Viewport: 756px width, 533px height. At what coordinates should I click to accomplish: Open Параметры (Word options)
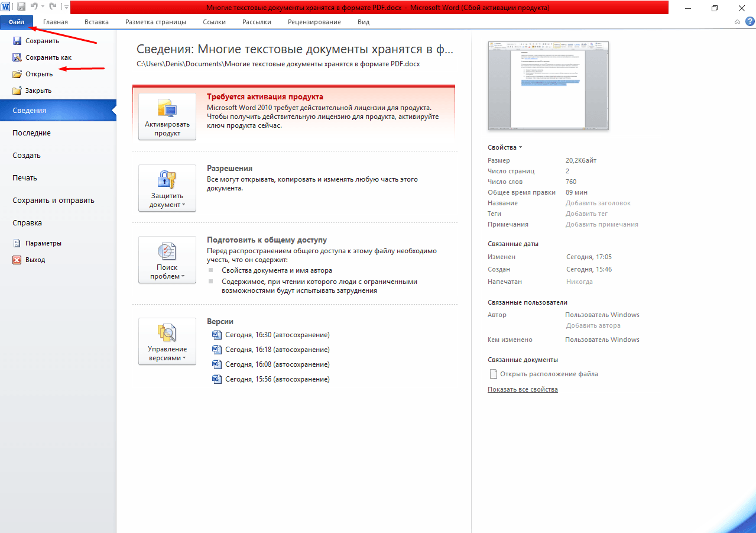(x=37, y=243)
